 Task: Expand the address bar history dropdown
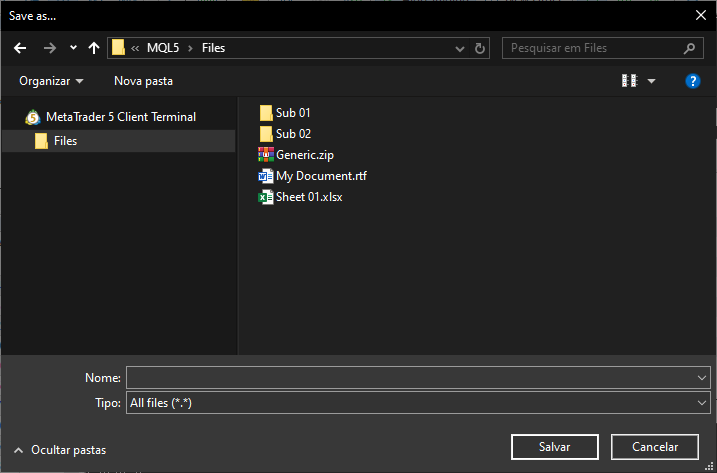point(460,48)
